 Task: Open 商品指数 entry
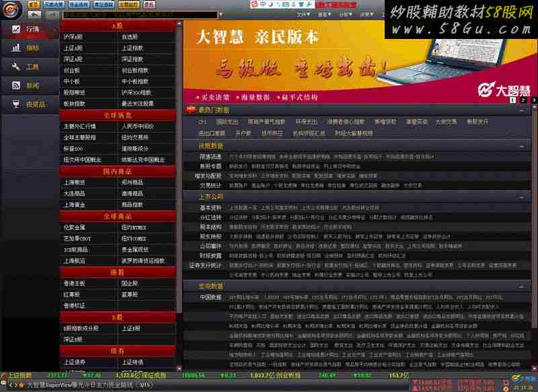[132, 205]
